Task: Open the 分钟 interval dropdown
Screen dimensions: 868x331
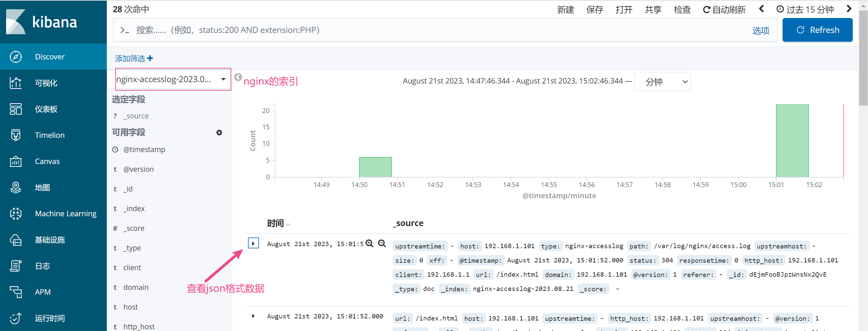Action: pyautogui.click(x=662, y=81)
